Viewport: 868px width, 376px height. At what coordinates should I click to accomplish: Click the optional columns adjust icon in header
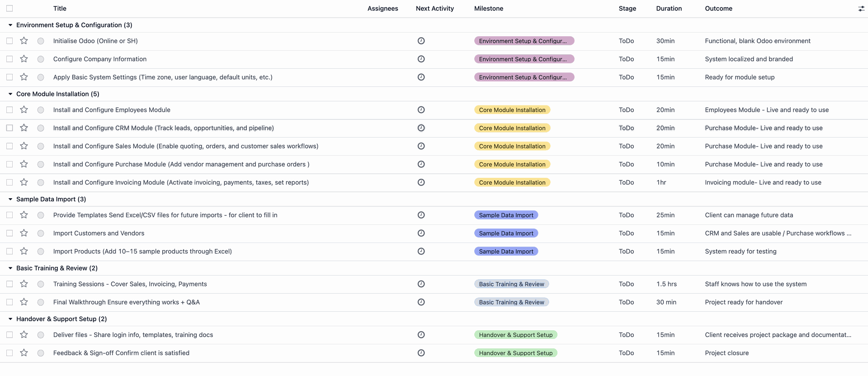pos(861,9)
